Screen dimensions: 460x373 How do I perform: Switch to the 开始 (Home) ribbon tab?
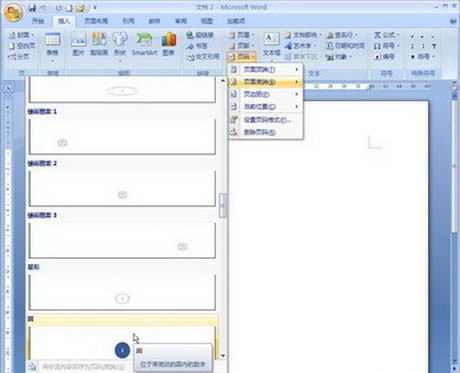click(38, 21)
